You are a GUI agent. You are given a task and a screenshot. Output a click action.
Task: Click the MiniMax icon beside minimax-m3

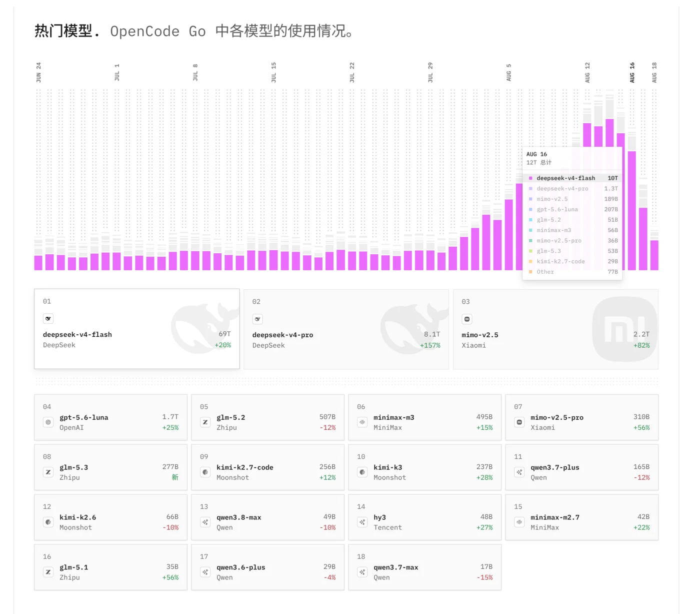[x=362, y=422]
